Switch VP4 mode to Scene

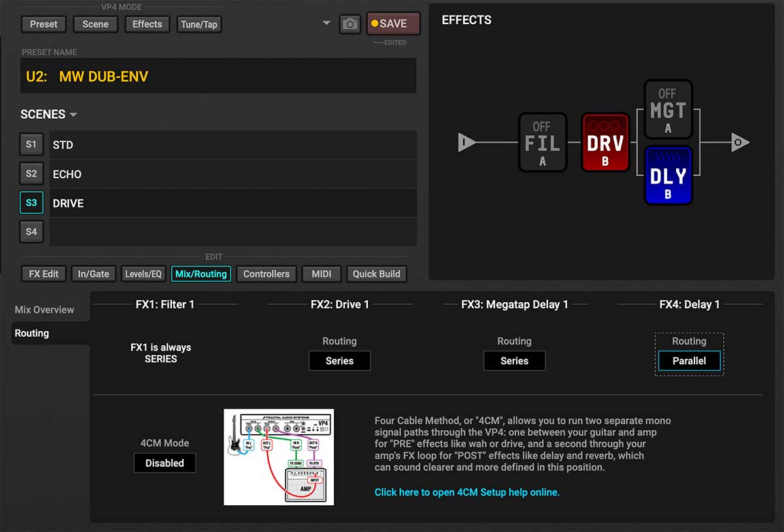point(95,24)
